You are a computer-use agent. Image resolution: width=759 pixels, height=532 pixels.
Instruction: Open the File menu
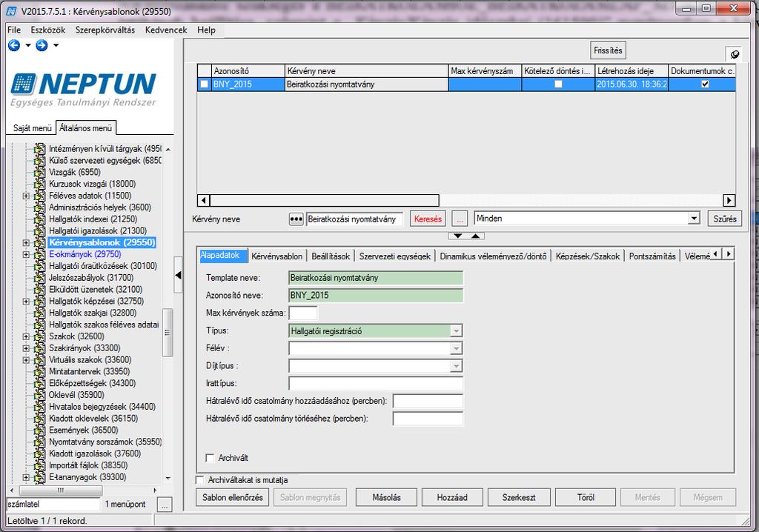click(14, 30)
